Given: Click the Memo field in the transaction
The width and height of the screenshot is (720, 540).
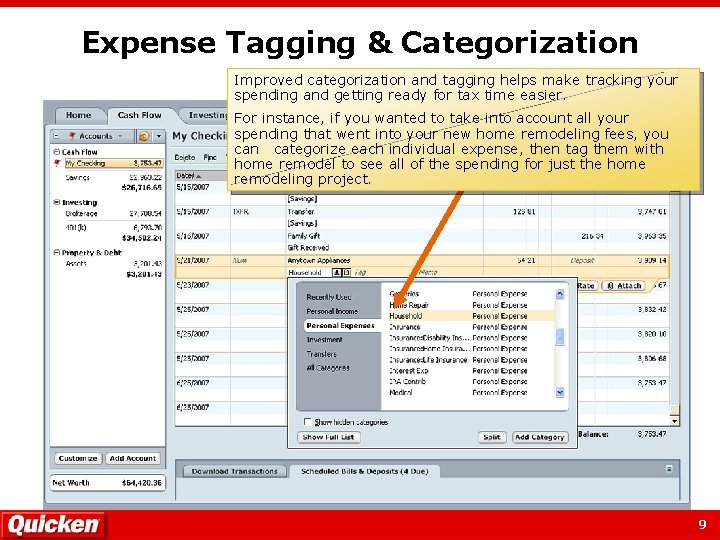Looking at the screenshot, I should [428, 272].
